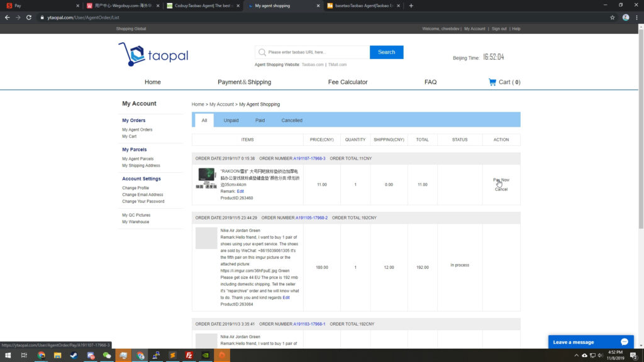This screenshot has height=362, width=644.
Task: Select the All orders tab
Action: point(204,120)
